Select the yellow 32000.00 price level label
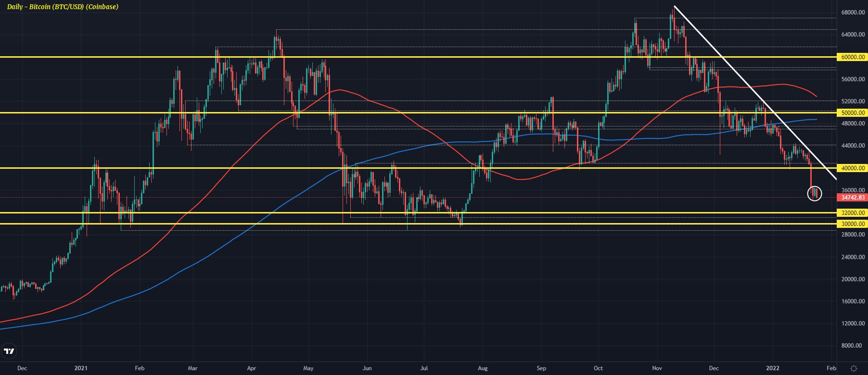 tap(853, 212)
